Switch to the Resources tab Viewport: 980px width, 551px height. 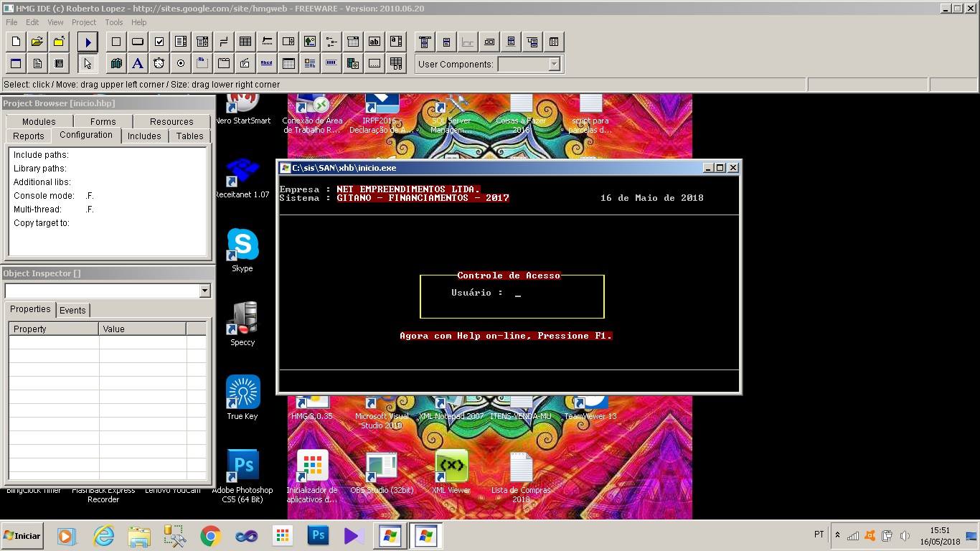point(171,121)
